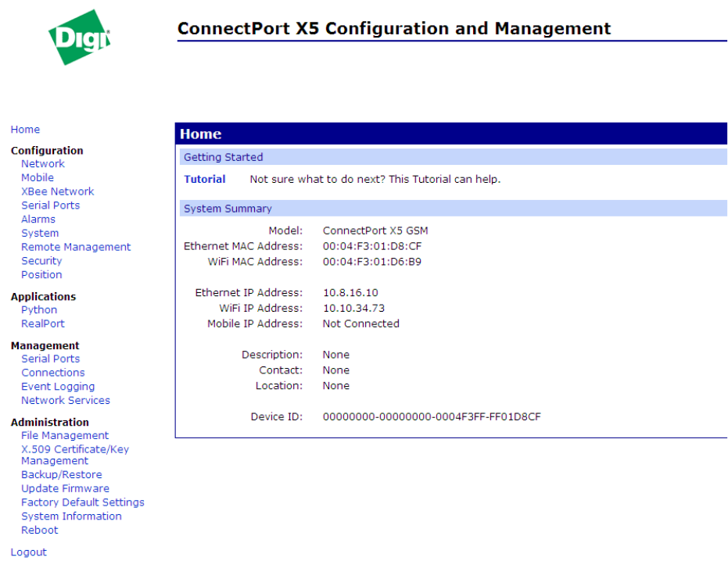Open Position configuration
Viewport: 728px width, 568px height.
[41, 275]
